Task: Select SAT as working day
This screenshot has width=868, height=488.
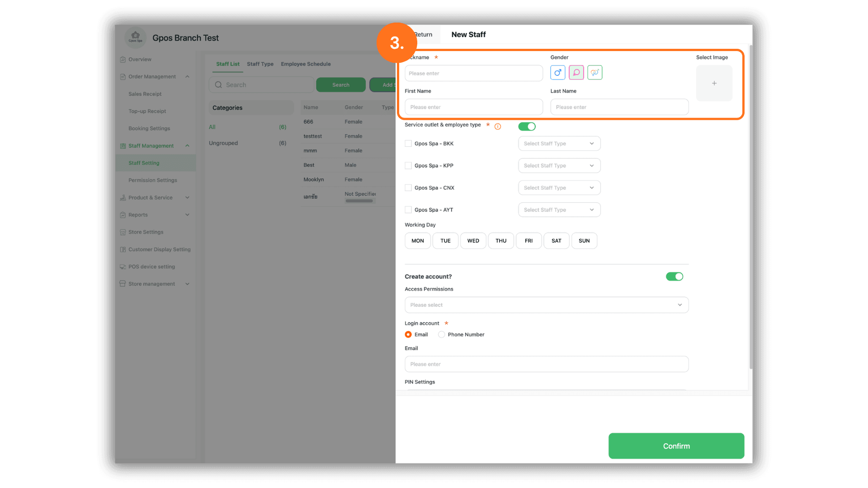Action: tap(557, 241)
